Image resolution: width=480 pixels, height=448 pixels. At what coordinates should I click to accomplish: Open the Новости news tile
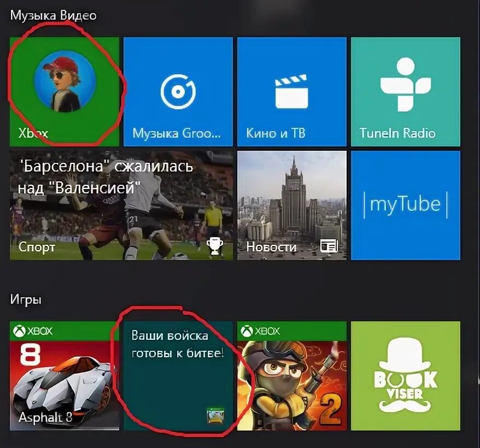click(292, 205)
